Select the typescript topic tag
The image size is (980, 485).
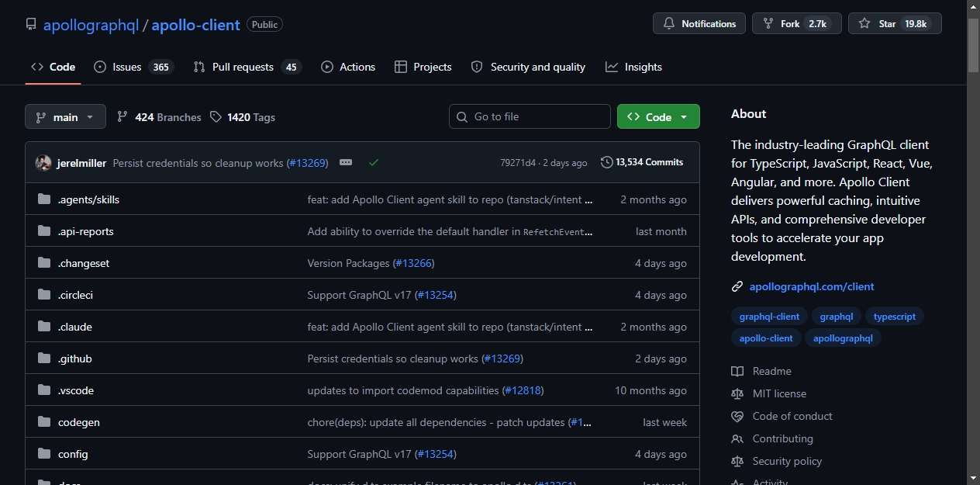(895, 317)
